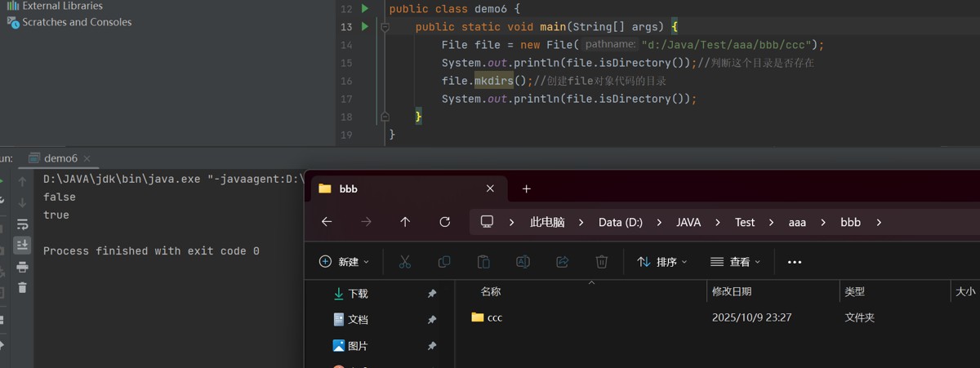Go back in the Explorer window
This screenshot has height=368, width=980.
[x=327, y=222]
